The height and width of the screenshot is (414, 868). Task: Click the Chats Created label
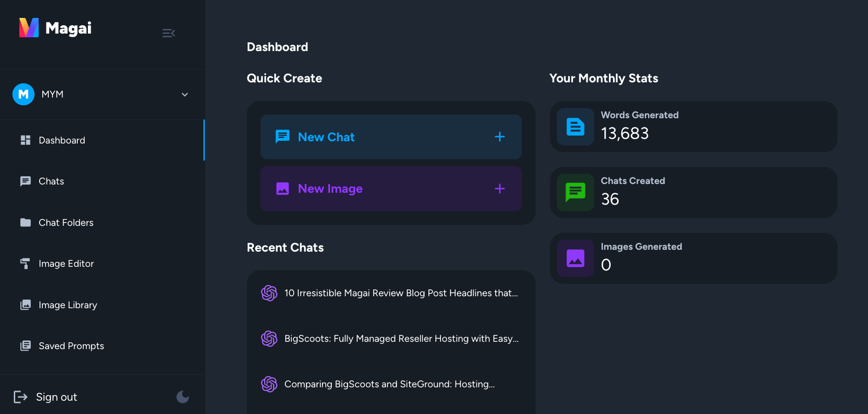tap(633, 181)
